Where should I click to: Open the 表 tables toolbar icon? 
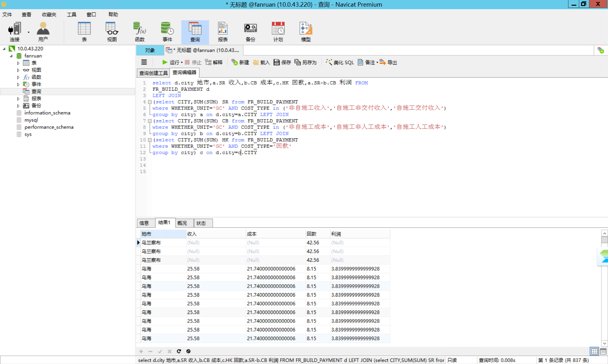click(x=84, y=32)
